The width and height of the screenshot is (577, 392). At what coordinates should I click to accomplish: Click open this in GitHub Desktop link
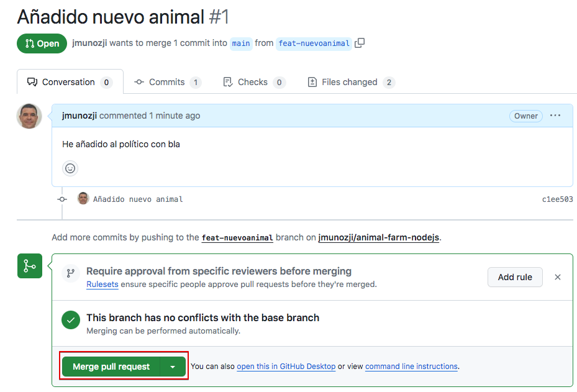pyautogui.click(x=286, y=367)
